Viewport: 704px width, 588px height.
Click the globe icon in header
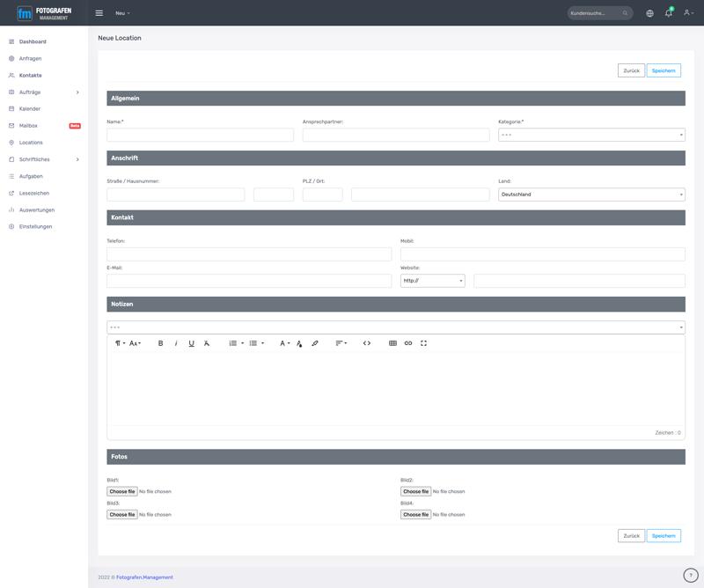point(649,13)
